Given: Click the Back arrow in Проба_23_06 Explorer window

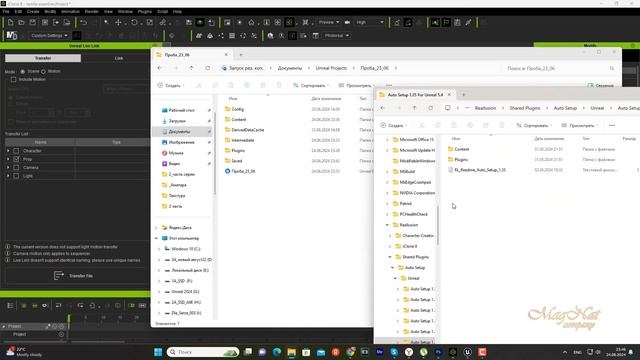Looking at the screenshot, I should (x=160, y=68).
